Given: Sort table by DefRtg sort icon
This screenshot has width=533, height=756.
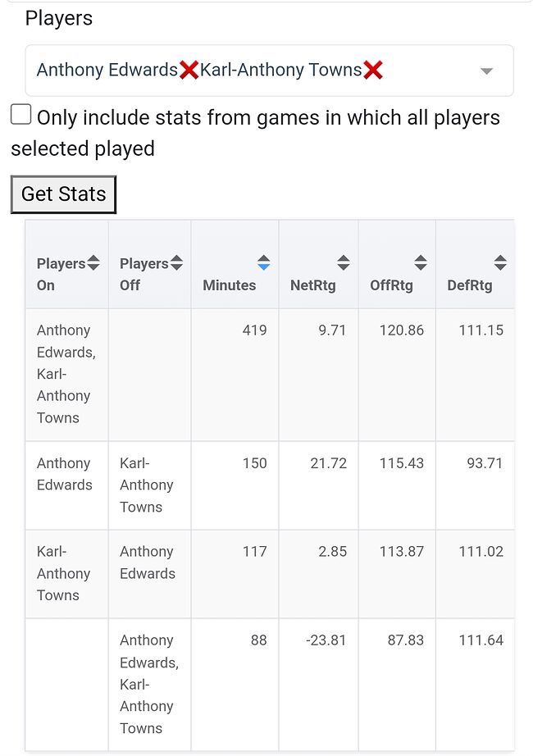Looking at the screenshot, I should point(500,263).
